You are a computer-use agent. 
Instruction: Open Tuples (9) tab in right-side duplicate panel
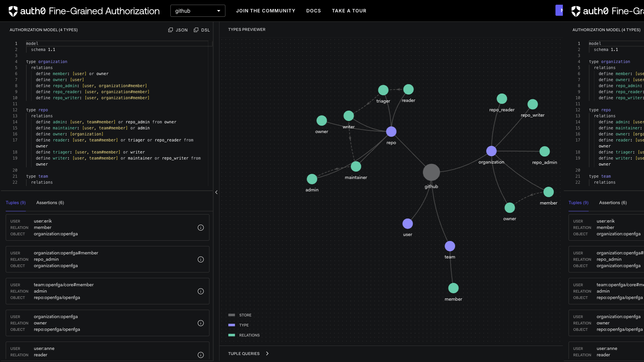579,203
